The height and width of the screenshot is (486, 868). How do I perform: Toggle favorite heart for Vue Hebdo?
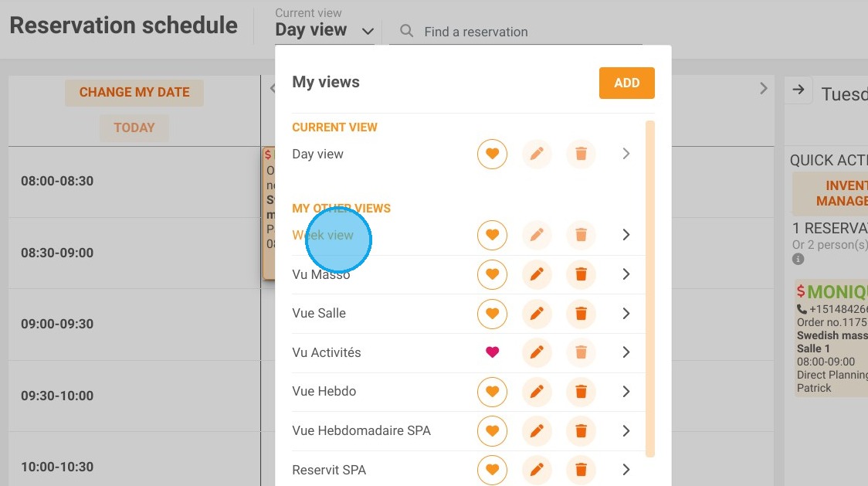pos(492,392)
